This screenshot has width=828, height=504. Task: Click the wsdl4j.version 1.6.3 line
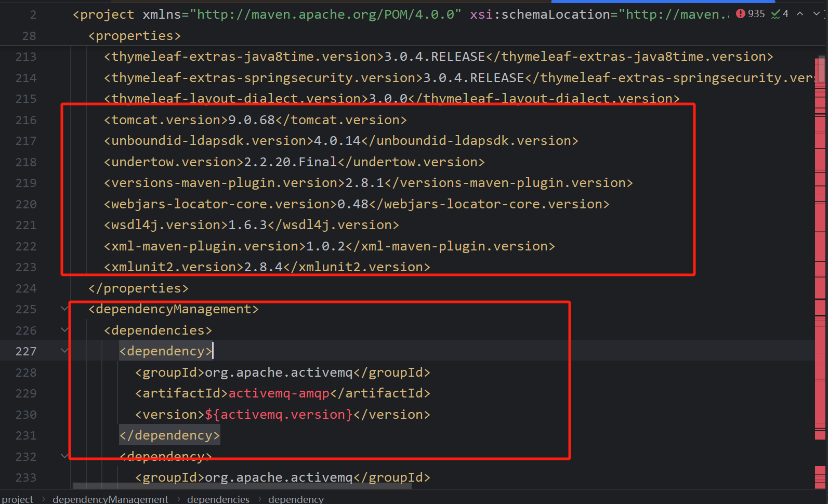(x=252, y=225)
